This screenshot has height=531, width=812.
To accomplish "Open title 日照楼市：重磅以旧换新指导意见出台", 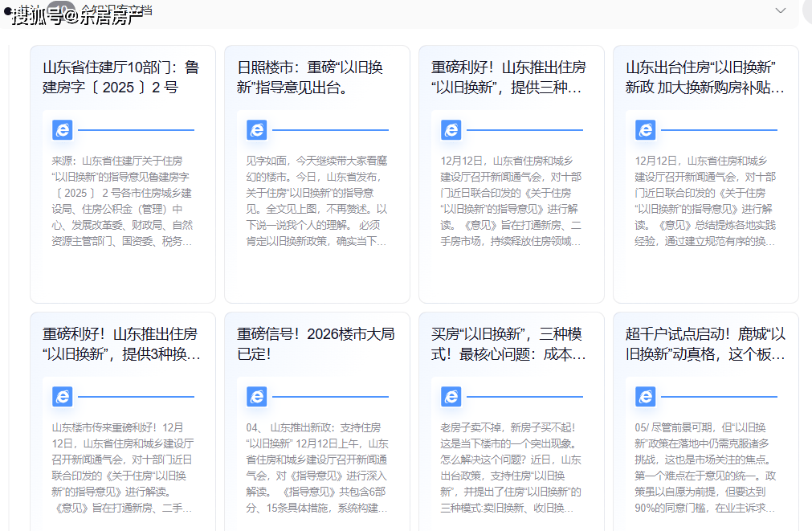I will pos(310,77).
